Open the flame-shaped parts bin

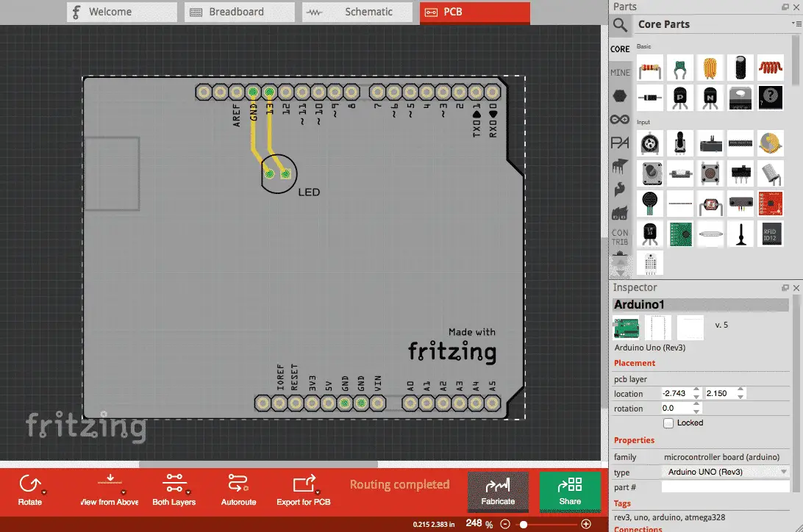point(620,190)
